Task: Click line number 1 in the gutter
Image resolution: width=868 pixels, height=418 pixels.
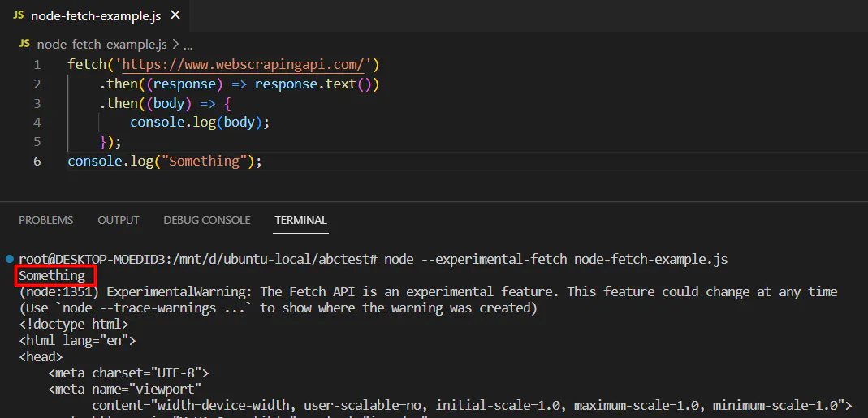Action: 37,65
